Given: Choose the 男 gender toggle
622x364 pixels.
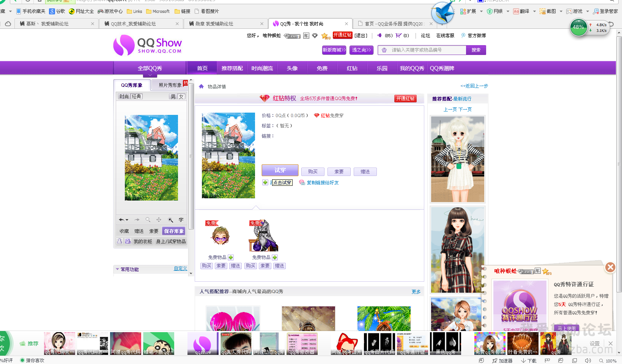Looking at the screenshot, I should pos(173,97).
